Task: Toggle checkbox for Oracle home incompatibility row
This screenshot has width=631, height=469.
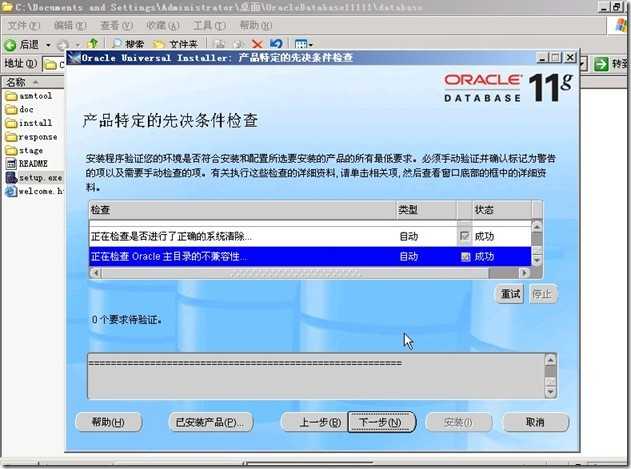Action: click(x=465, y=257)
